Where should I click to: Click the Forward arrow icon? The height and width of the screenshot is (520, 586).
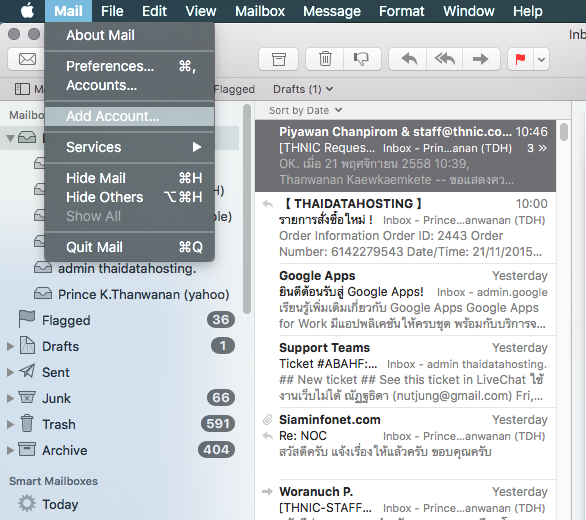point(481,59)
